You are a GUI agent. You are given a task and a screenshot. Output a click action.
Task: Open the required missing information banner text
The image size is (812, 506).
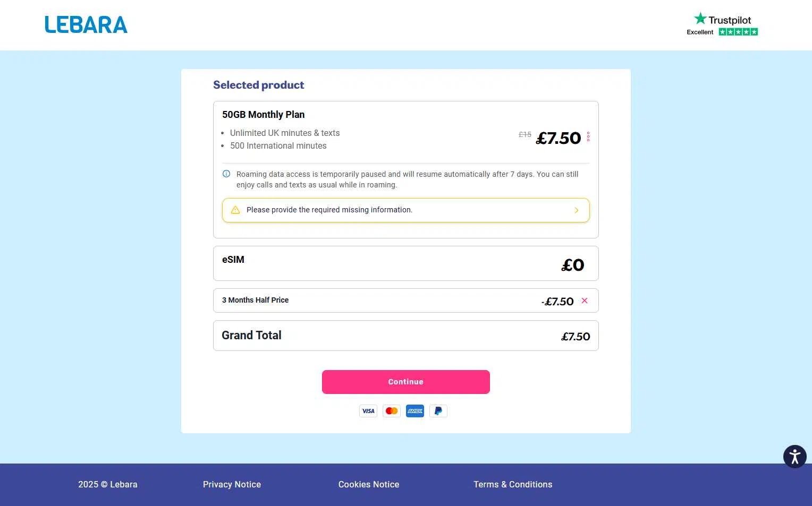[x=329, y=210]
